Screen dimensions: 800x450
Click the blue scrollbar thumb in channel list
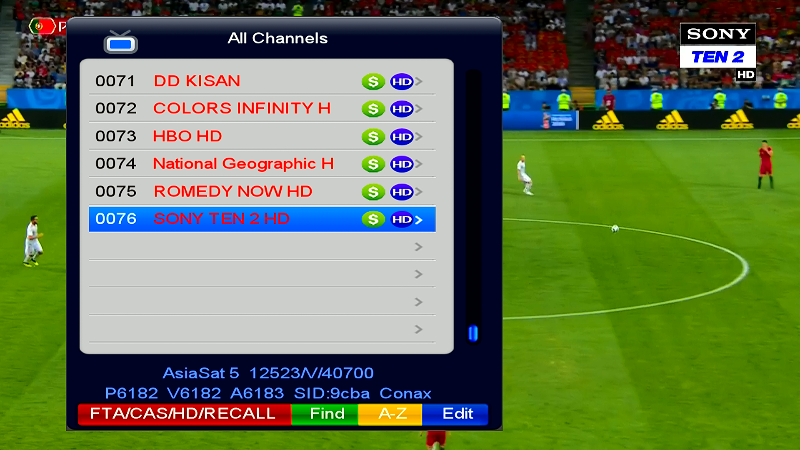coord(473,333)
